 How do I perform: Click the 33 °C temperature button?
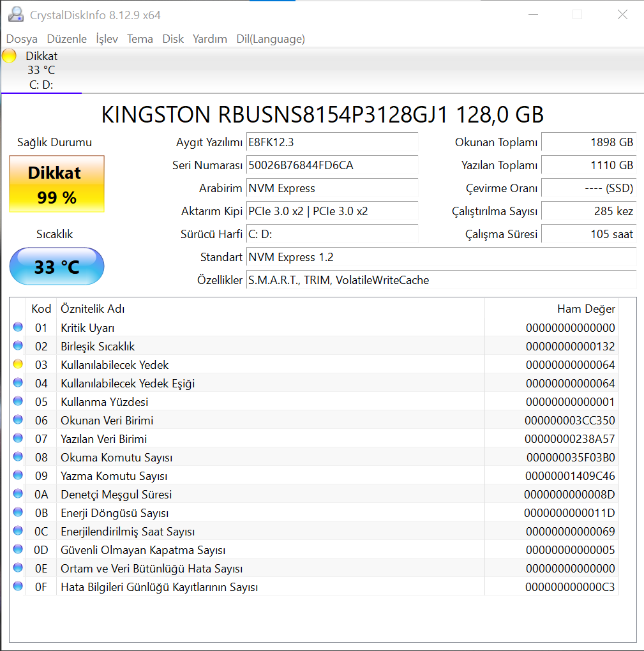pyautogui.click(x=57, y=267)
